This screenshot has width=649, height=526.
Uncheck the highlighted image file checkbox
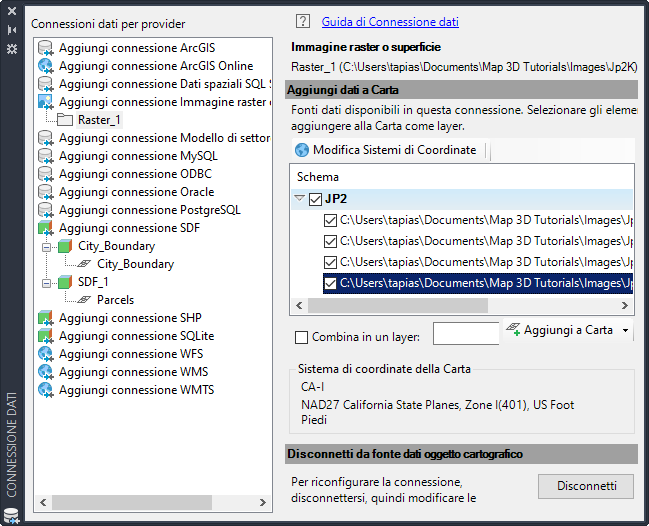point(331,284)
